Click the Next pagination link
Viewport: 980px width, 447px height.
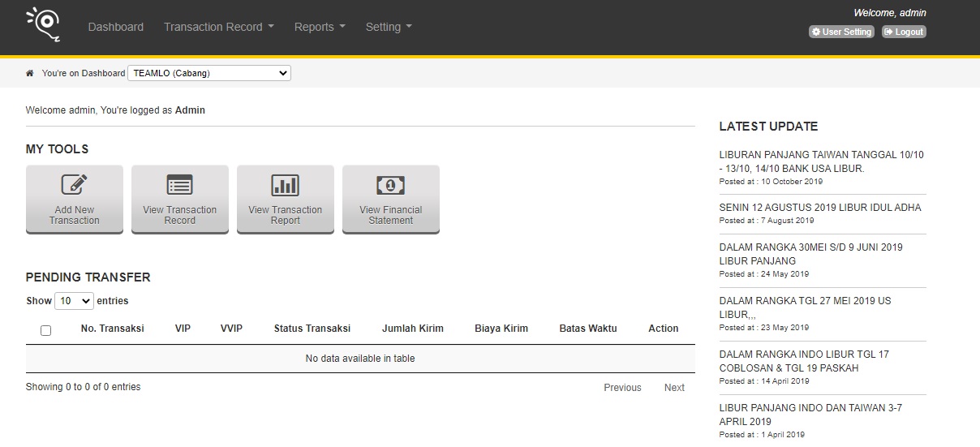[x=674, y=388]
